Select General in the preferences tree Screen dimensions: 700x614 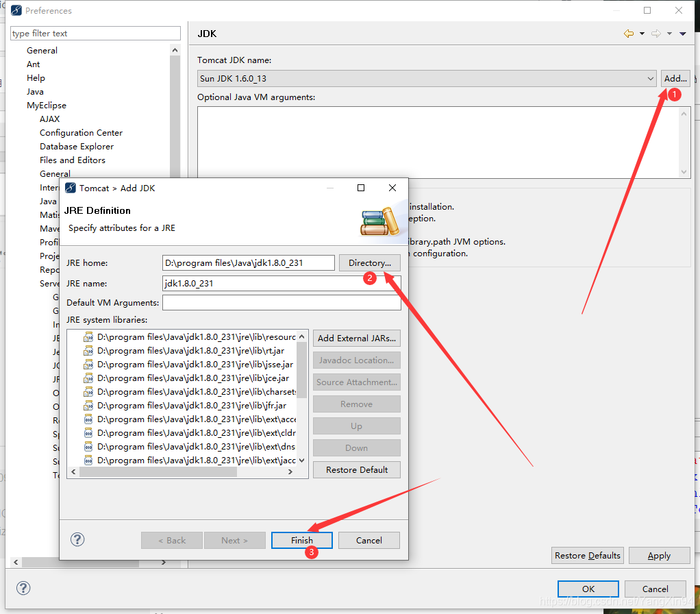[x=42, y=51]
